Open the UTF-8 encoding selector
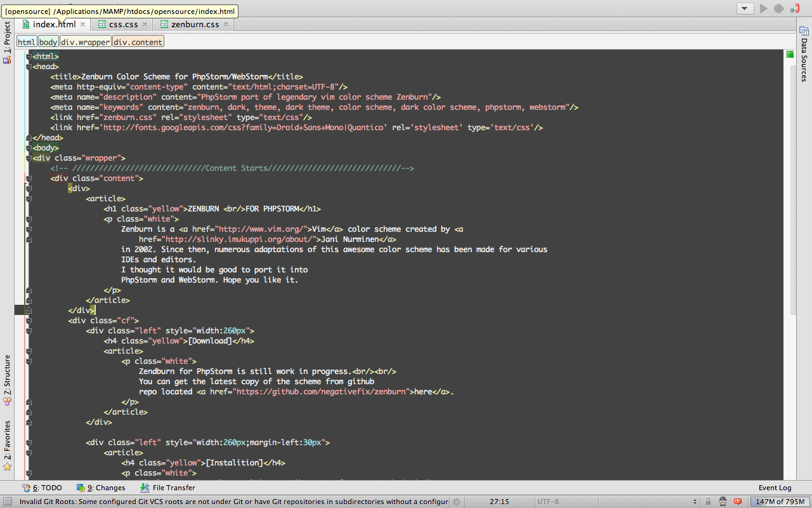This screenshot has width=812, height=508. [x=548, y=502]
